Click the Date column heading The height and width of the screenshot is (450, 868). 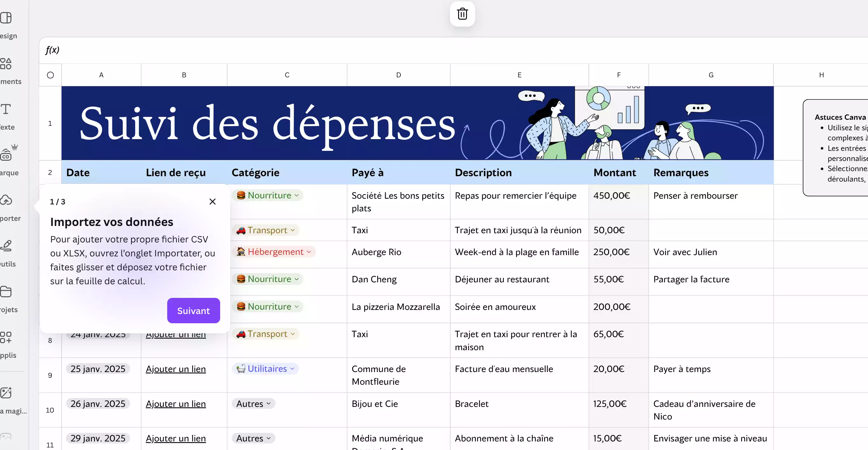[x=78, y=173]
